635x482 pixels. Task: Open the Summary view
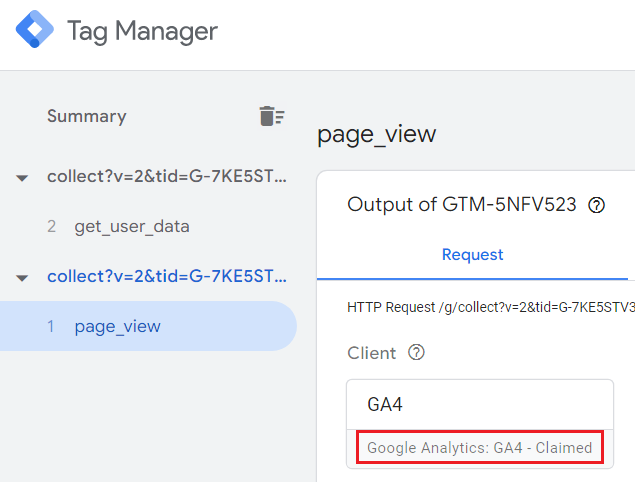coord(86,116)
